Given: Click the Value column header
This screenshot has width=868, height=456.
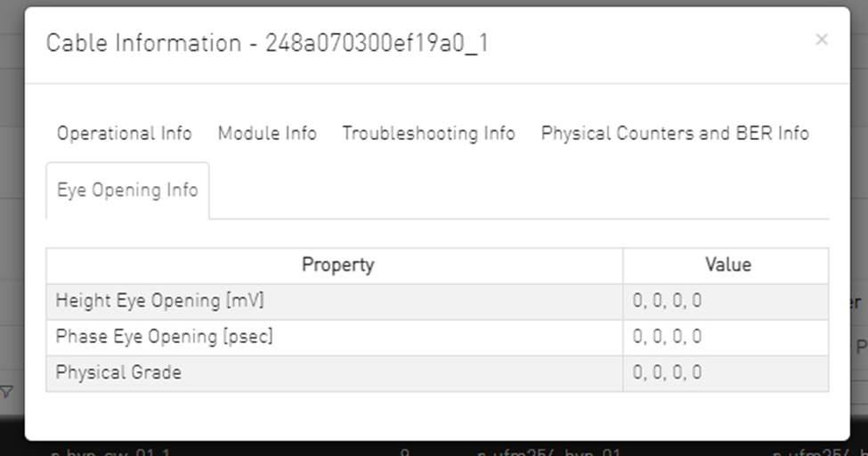Looking at the screenshot, I should [727, 265].
